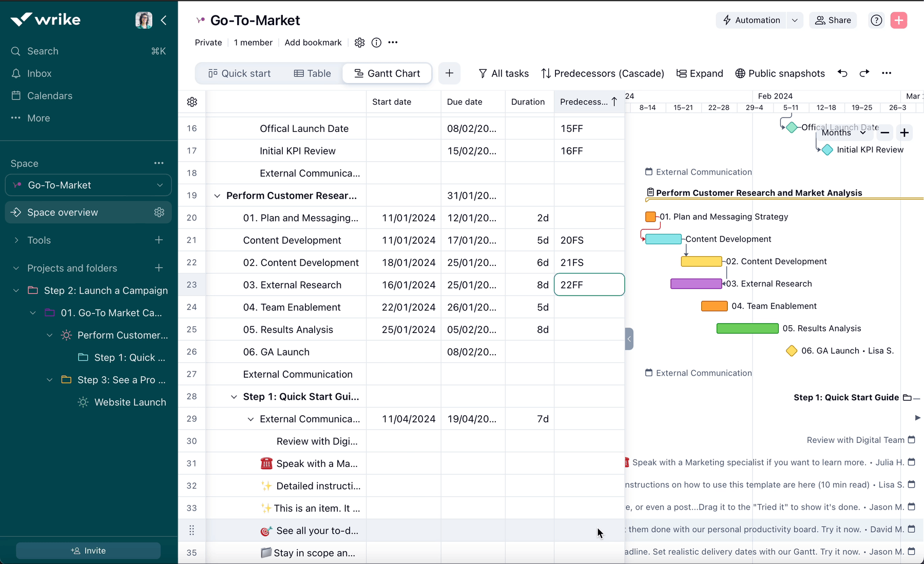The image size is (924, 564).
Task: Switch to the Quick start tab
Action: (x=239, y=73)
